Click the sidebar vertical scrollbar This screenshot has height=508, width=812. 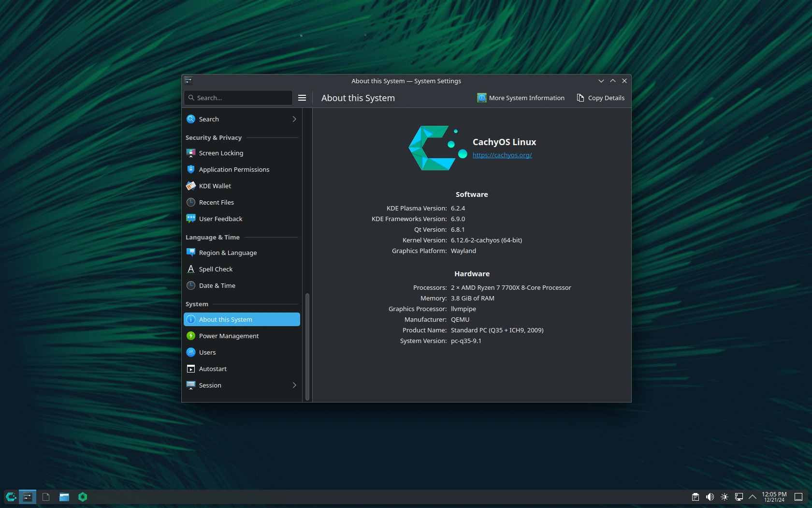307,346
